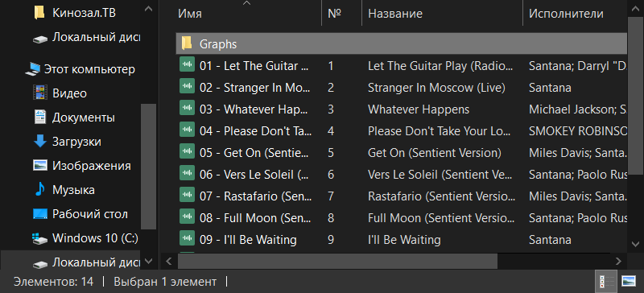644x293 pixels.
Task: Sort by the Название column header
Action: click(395, 14)
